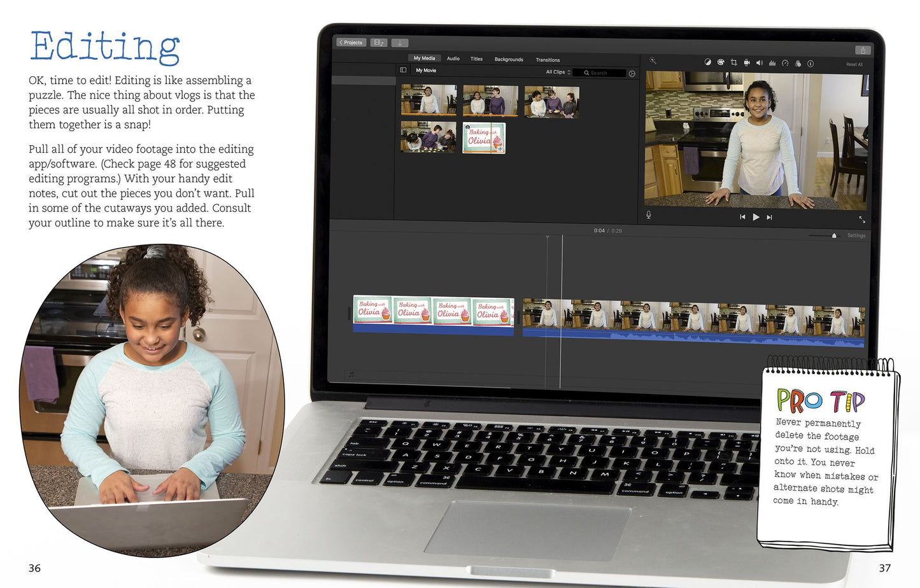
Task: Skip to next clip in viewer
Action: (769, 218)
